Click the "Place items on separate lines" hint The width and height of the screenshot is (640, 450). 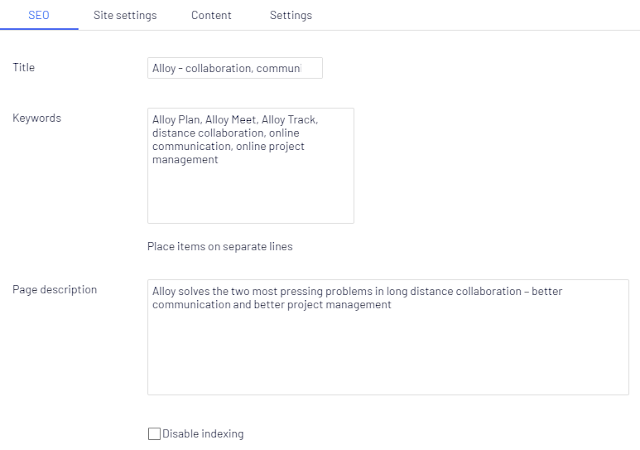pos(219,246)
